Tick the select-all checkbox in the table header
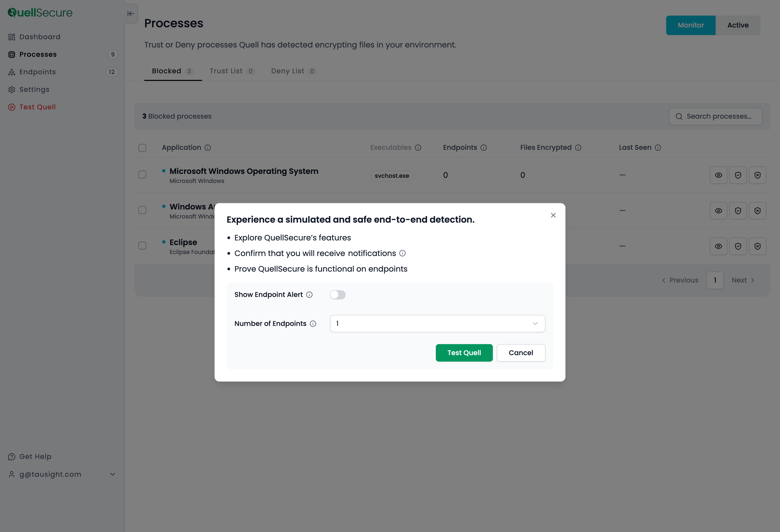Image resolution: width=780 pixels, height=532 pixels. 142,148
